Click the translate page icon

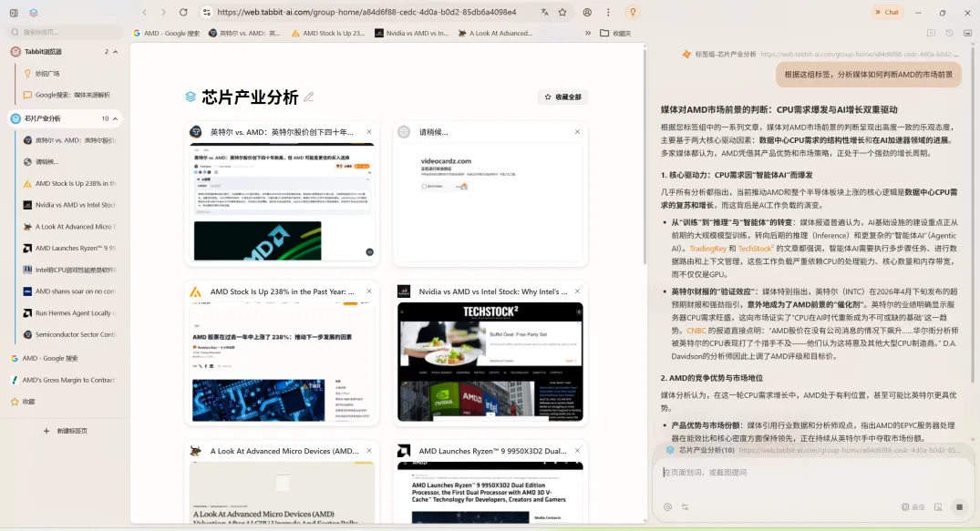[545, 12]
